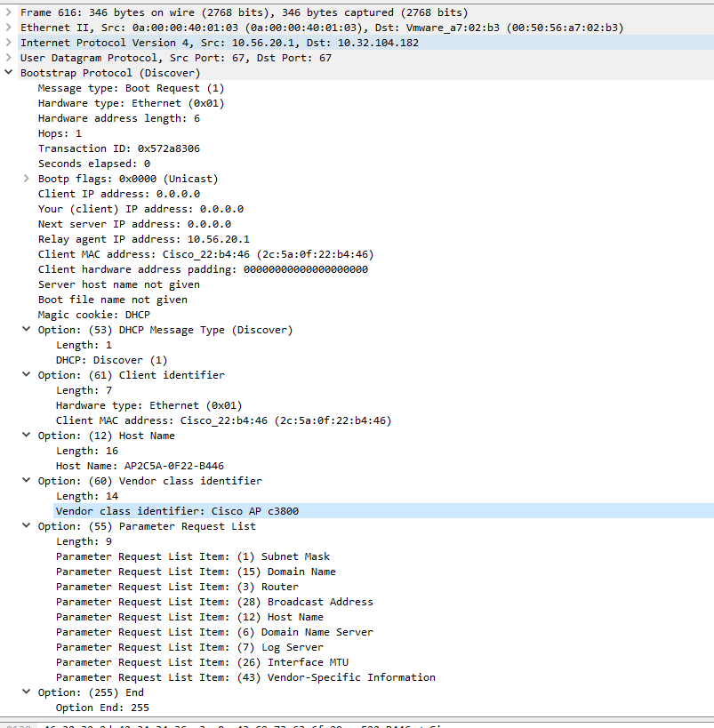Collapse Option (60) Vendor class identifier
Screen dimensions: 714x728
tap(27, 481)
